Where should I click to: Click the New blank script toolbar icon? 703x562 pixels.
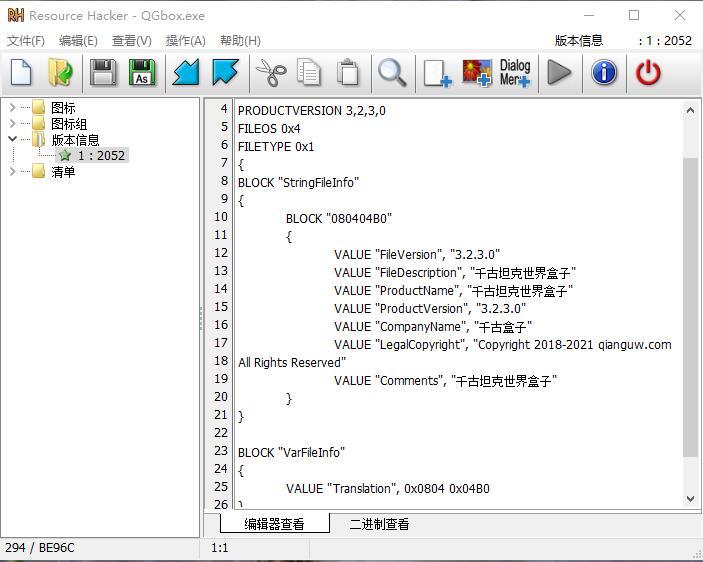[21, 72]
